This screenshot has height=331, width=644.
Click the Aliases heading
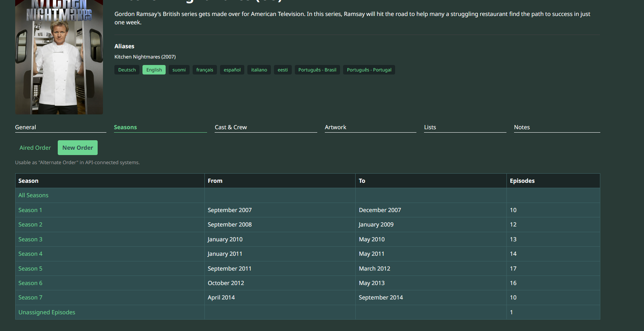[x=124, y=46]
